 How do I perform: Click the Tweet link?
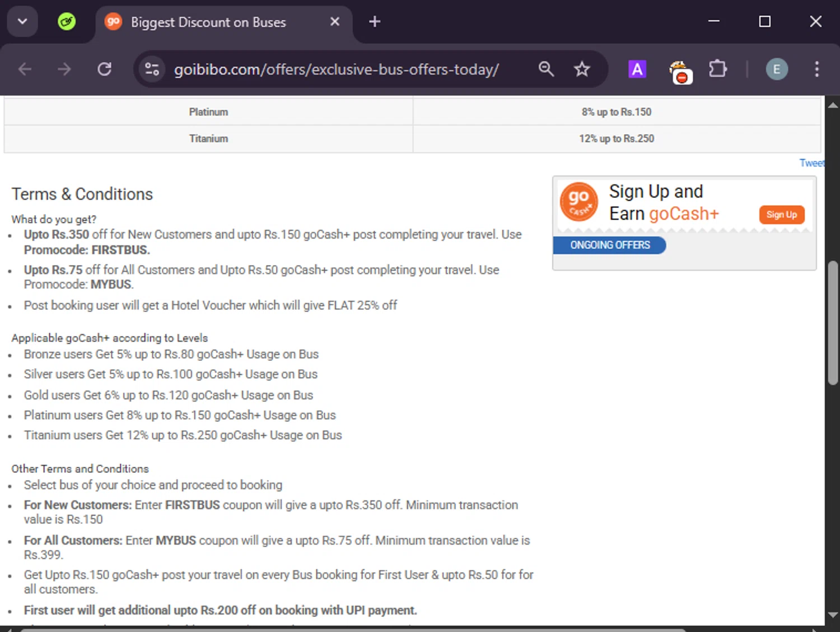coord(812,163)
